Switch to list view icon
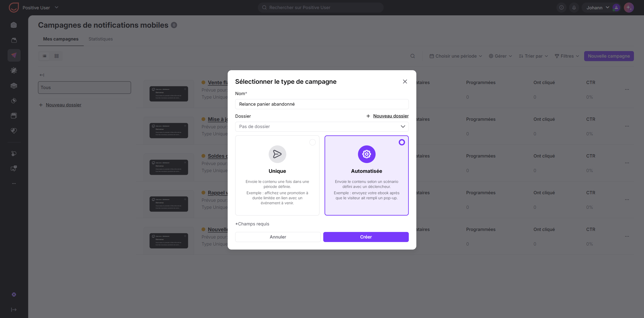The width and height of the screenshot is (644, 318). tap(45, 56)
